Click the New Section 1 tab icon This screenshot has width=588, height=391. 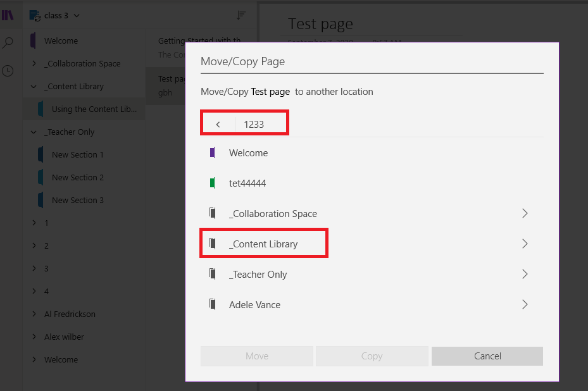[41, 154]
